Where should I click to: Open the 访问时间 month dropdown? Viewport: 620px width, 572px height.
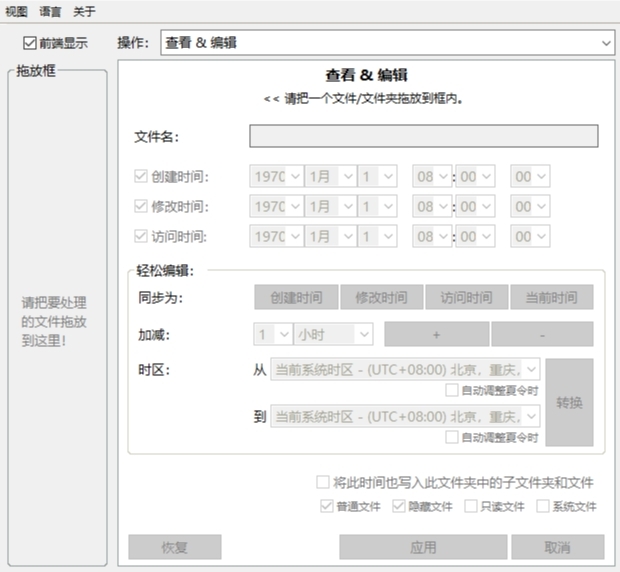[x=331, y=236]
